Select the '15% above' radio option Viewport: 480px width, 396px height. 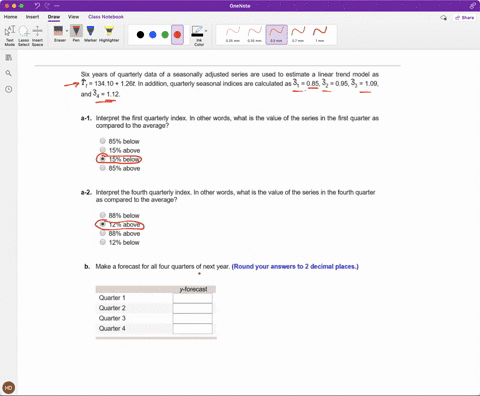point(103,150)
